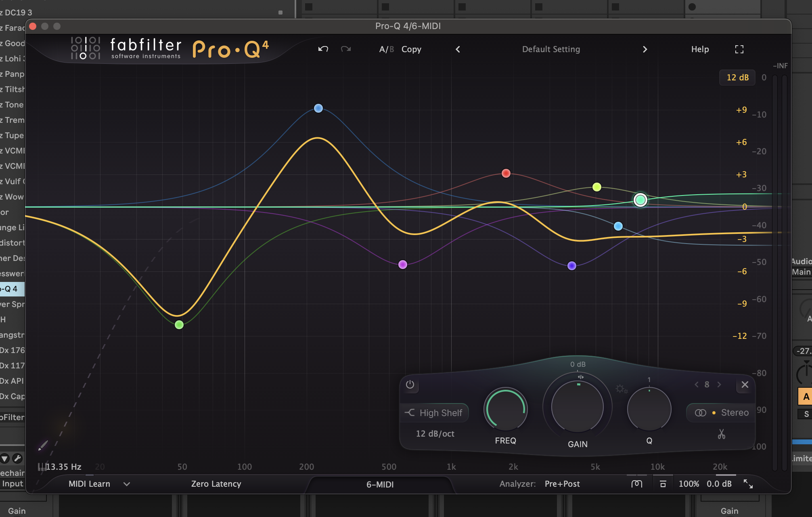This screenshot has height=517, width=812.
Task: Open the Help menu
Action: (700, 49)
